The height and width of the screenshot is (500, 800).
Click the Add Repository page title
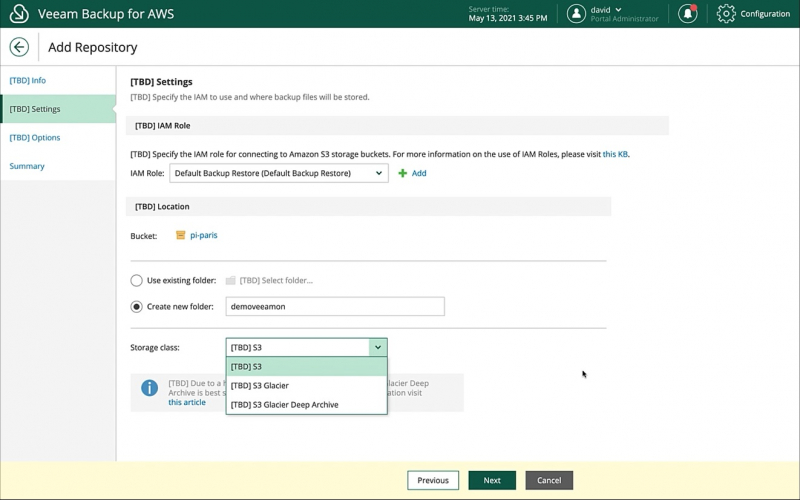tap(93, 47)
